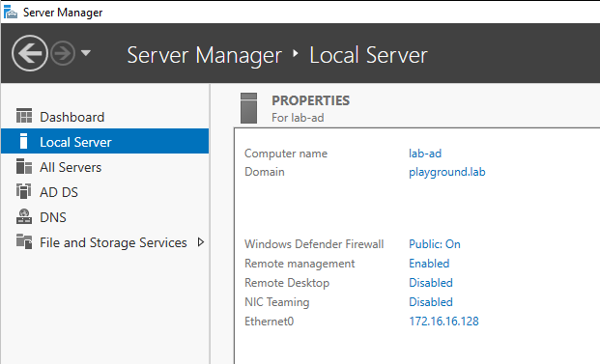Open Dashboard in the sidebar
600x364 pixels.
105,117
